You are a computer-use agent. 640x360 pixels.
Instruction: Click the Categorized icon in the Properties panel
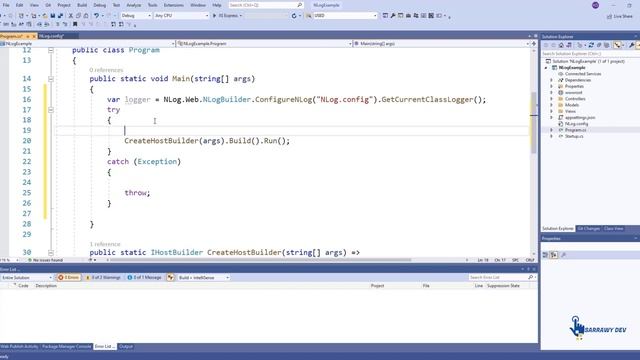point(545,255)
